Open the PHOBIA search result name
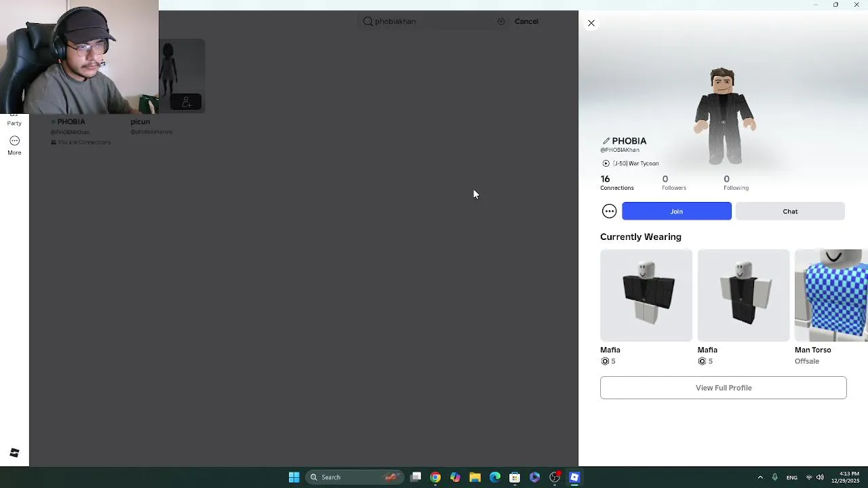Image resolution: width=868 pixels, height=488 pixels. [x=71, y=122]
